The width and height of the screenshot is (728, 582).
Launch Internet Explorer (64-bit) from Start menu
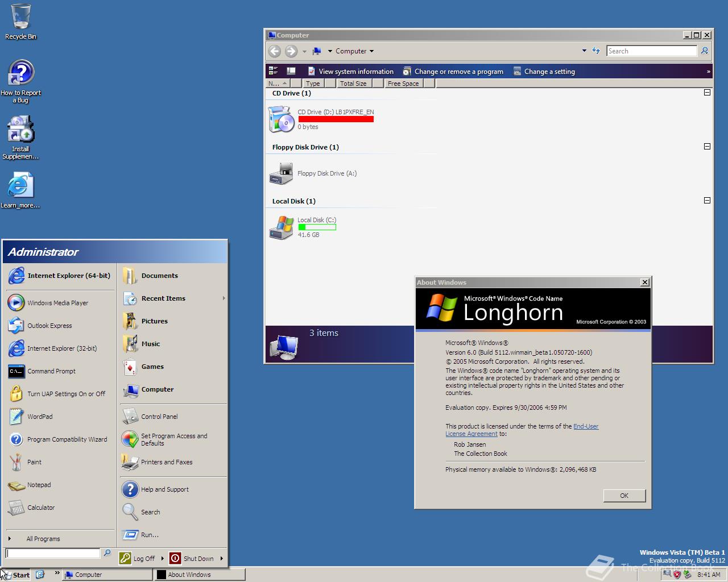click(x=59, y=276)
